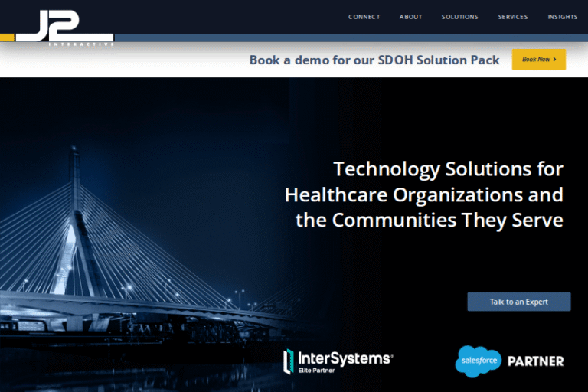Open the Connect menu item

pos(364,17)
